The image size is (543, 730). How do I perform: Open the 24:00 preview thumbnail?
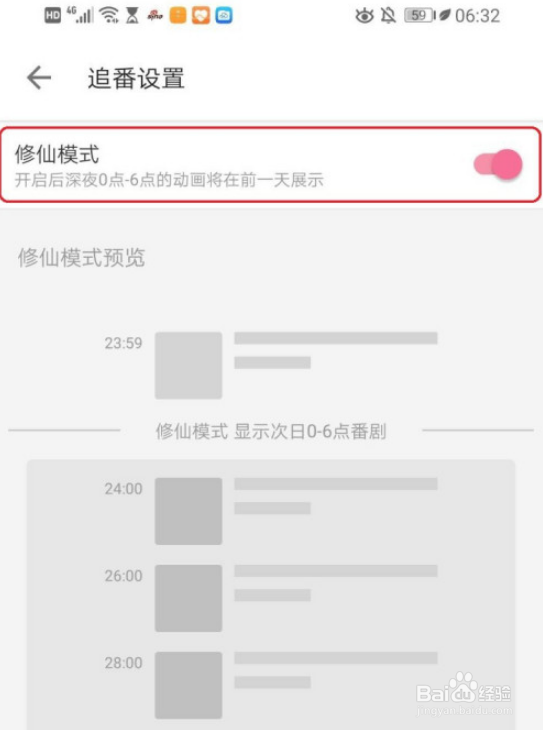[x=189, y=511]
